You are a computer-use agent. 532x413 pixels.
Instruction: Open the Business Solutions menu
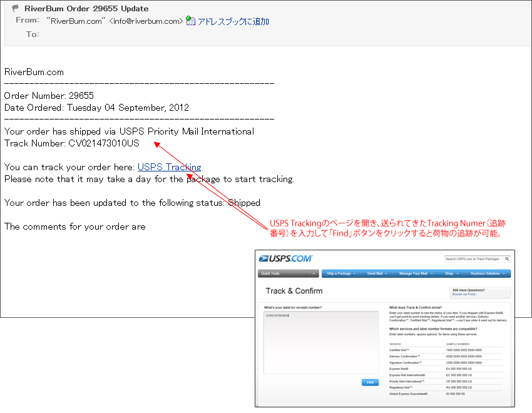click(x=488, y=273)
